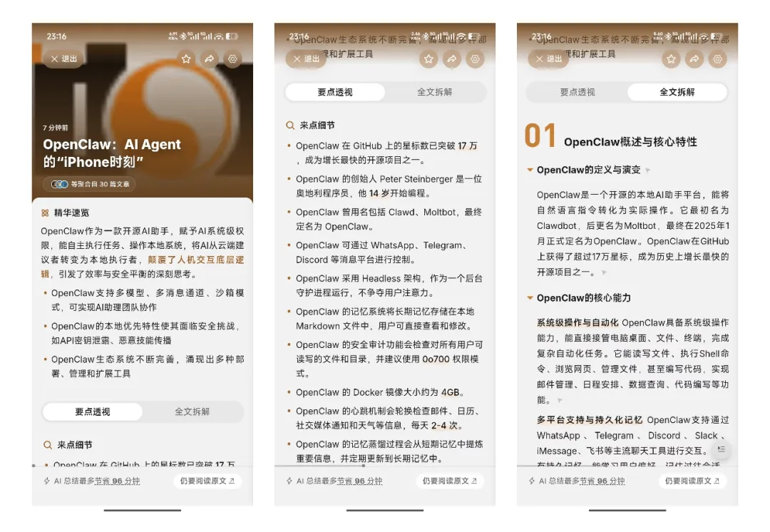Tap the lightning icon beside AI 总结 on middle screen
Image resolution: width=770 pixels, height=532 pixels.
[289, 481]
